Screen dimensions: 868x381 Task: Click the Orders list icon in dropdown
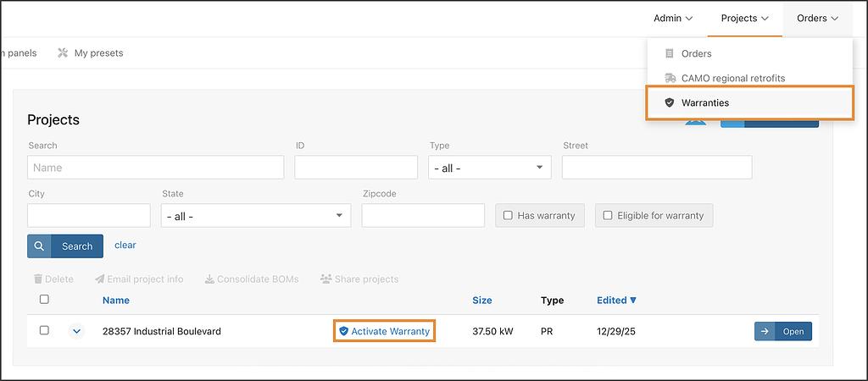670,53
